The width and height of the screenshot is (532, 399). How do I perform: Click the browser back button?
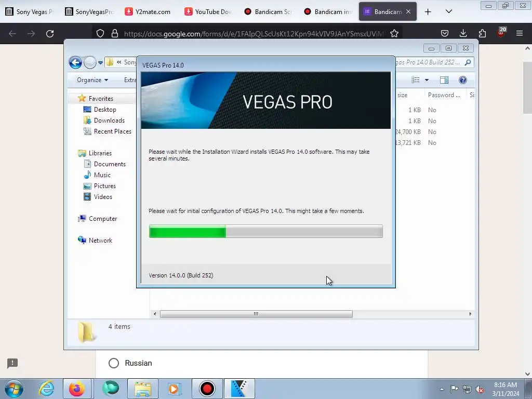click(x=12, y=34)
